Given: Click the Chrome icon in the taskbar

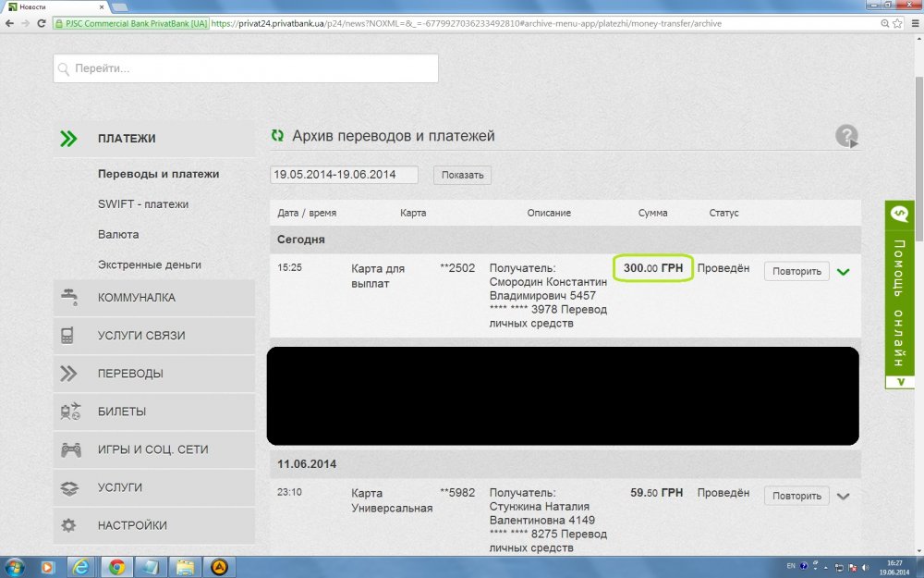Looking at the screenshot, I should pos(116,568).
